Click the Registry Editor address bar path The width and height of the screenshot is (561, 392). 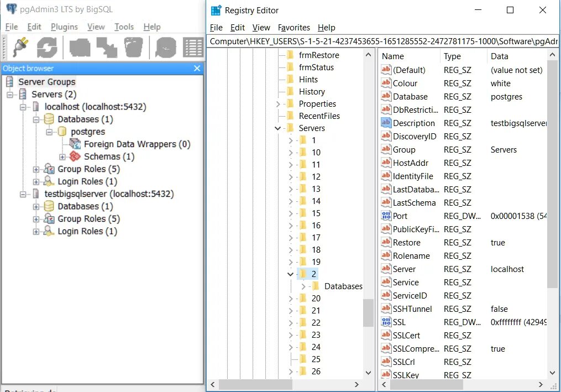click(383, 41)
